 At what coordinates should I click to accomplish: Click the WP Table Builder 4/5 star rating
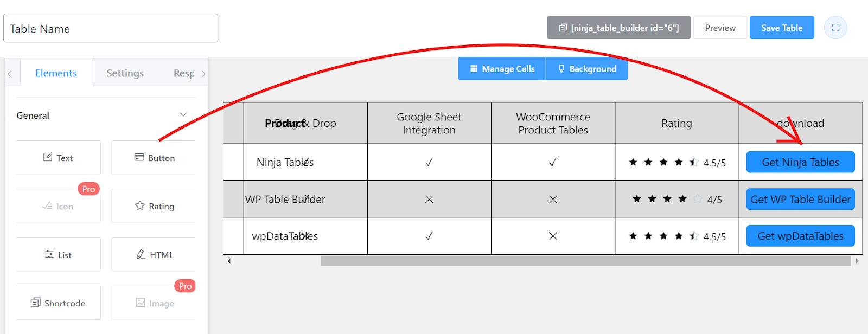(676, 199)
